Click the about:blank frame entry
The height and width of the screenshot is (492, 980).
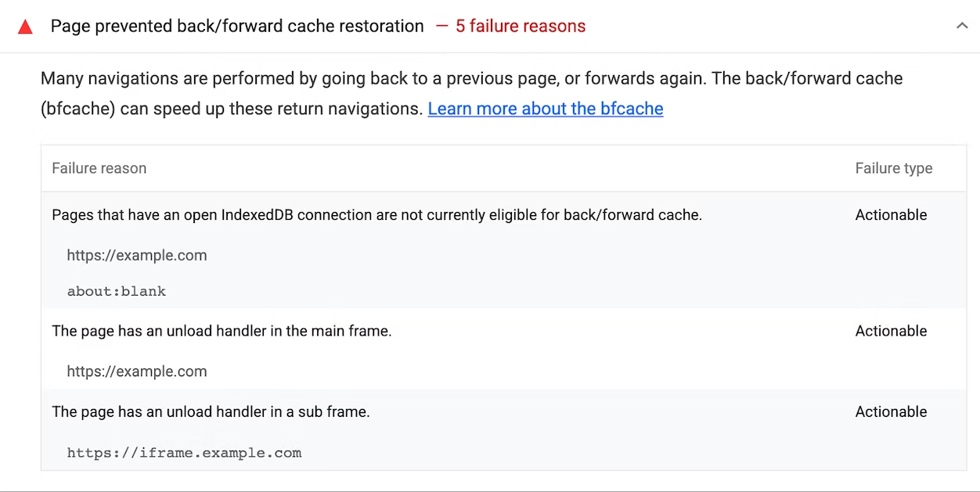[x=117, y=291]
